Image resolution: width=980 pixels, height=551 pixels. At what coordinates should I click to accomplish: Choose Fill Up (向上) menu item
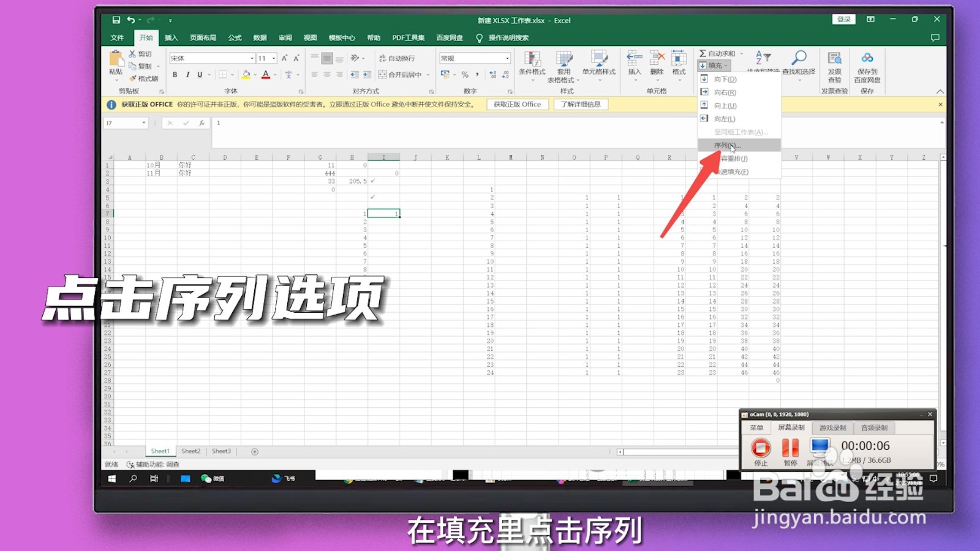[x=739, y=106]
